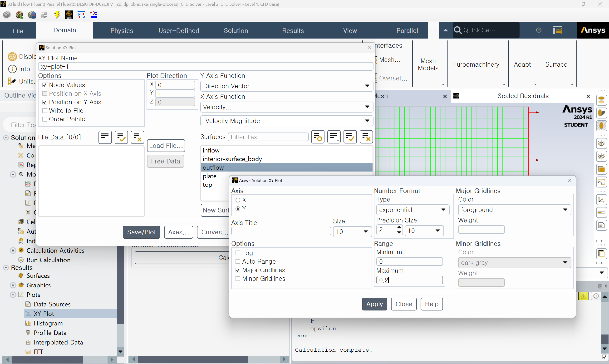
Task: Click the Axes... button in Solution XY Plot
Action: tap(178, 232)
